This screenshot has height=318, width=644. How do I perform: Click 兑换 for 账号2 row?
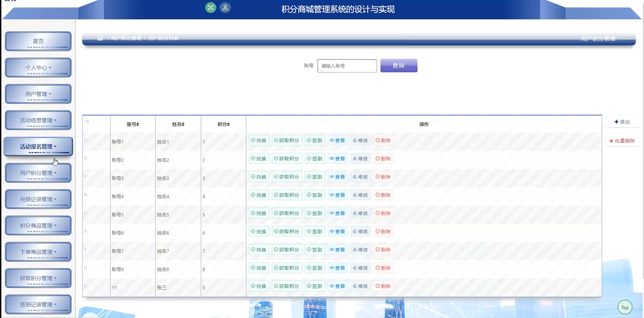[x=259, y=159]
